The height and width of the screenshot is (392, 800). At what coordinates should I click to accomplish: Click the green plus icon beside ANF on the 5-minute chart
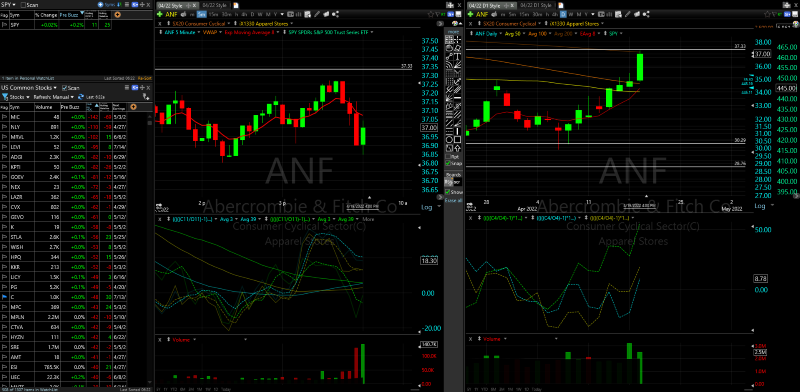160,14
